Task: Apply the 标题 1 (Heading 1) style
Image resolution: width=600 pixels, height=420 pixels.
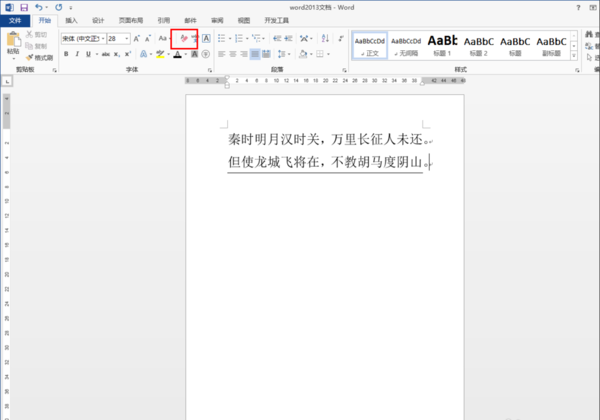Action: click(442, 46)
